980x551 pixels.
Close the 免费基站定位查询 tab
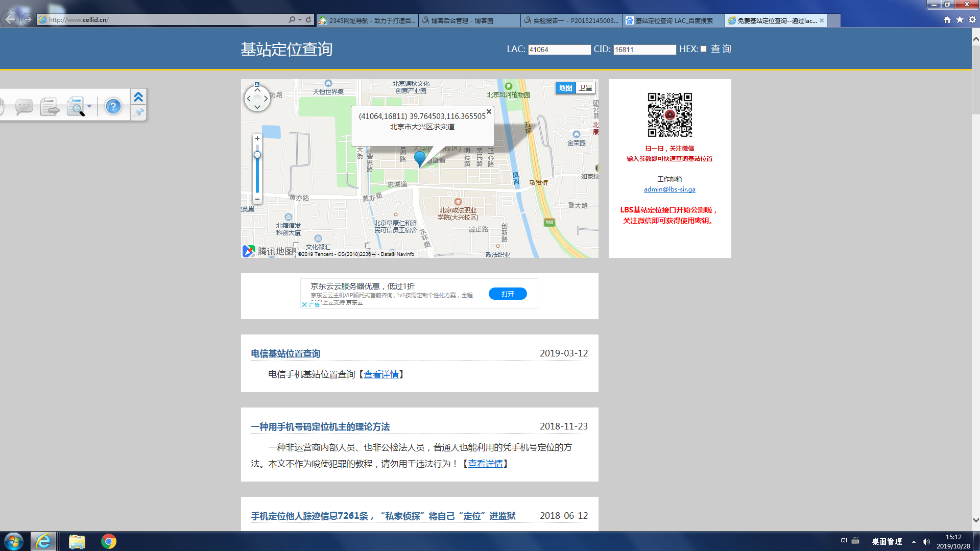tap(822, 20)
